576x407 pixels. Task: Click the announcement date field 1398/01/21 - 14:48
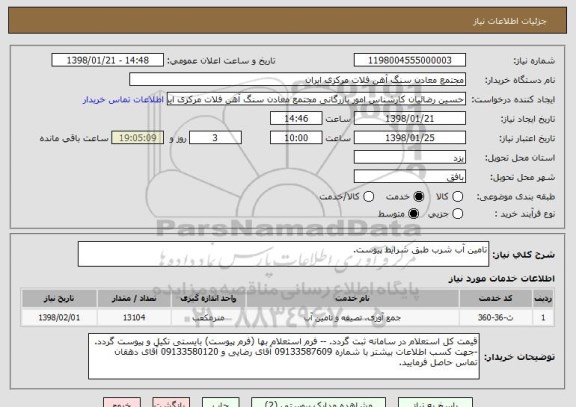(108, 60)
